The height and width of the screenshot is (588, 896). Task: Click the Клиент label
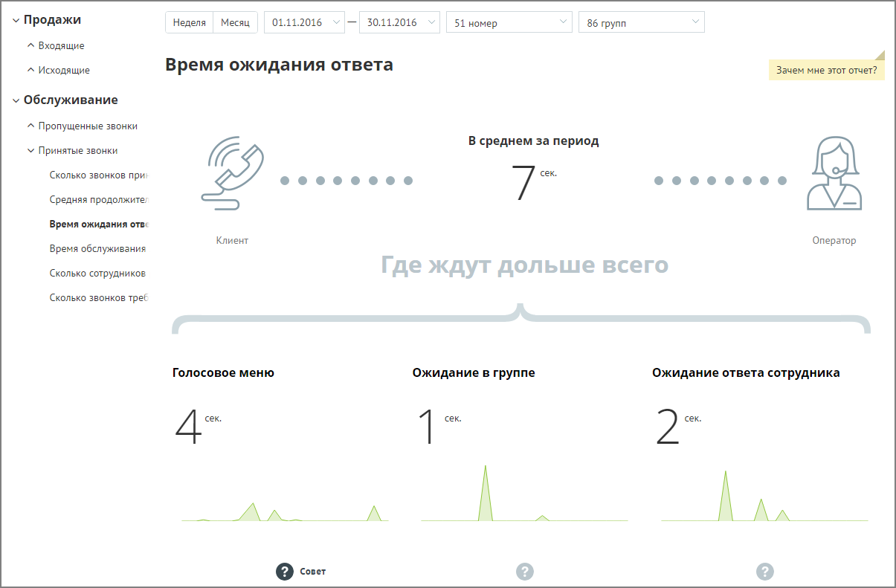pos(232,240)
